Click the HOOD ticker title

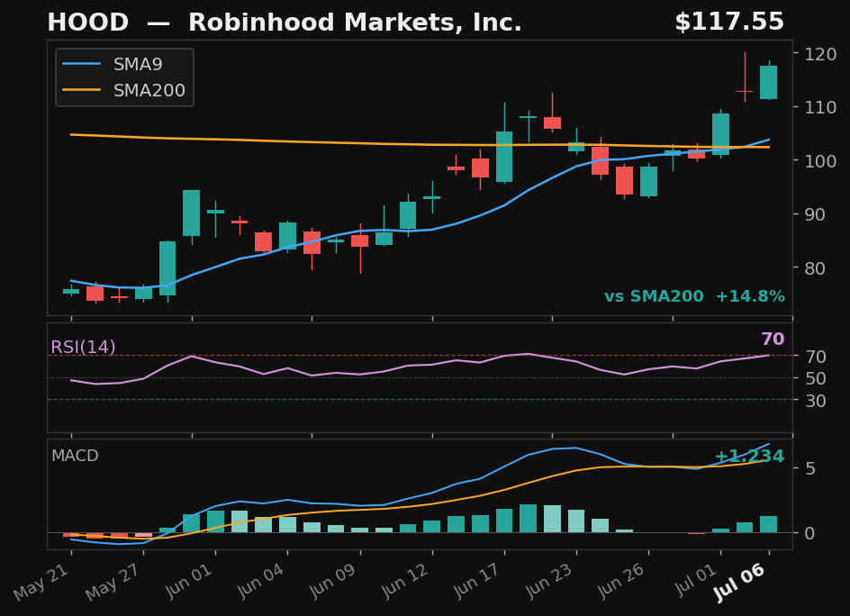click(88, 23)
